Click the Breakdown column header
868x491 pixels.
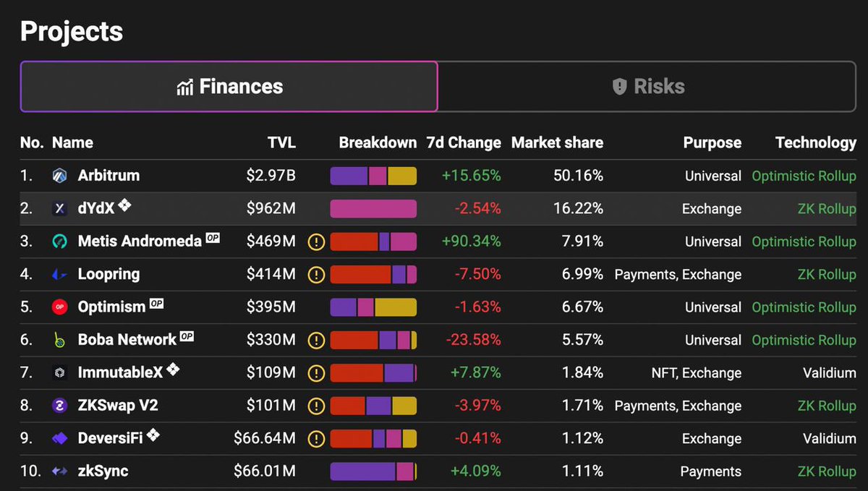[x=378, y=142]
